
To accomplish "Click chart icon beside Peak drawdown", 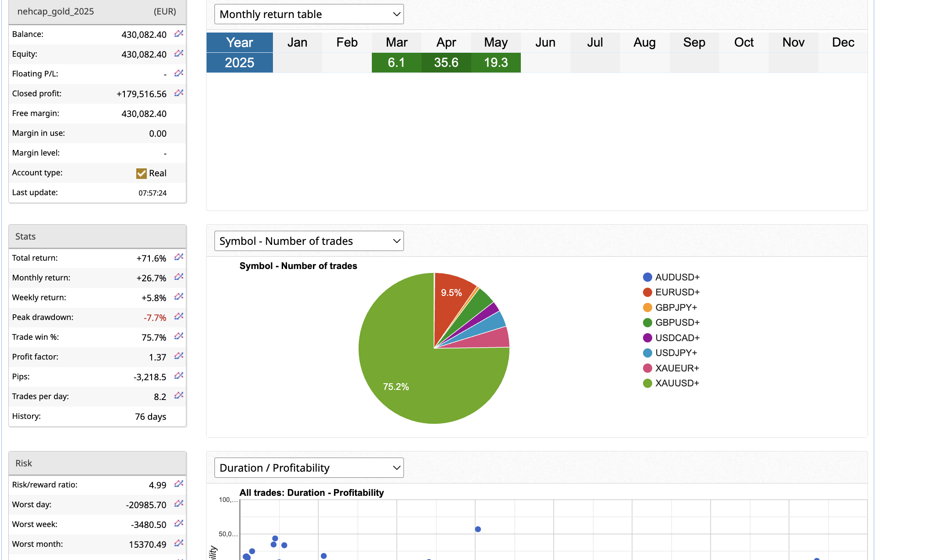I will click(178, 316).
